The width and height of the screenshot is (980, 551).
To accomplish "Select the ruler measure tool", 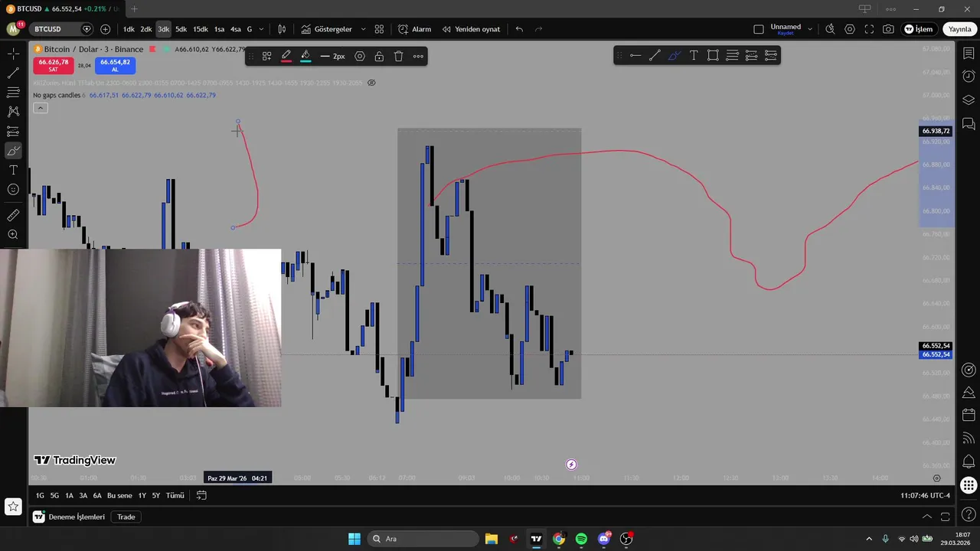I will (13, 216).
